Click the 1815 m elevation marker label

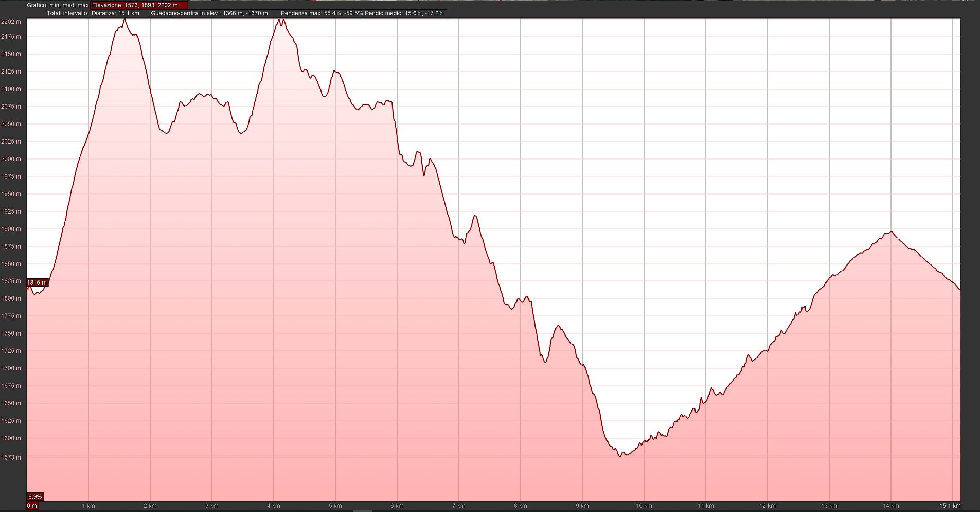(x=37, y=283)
